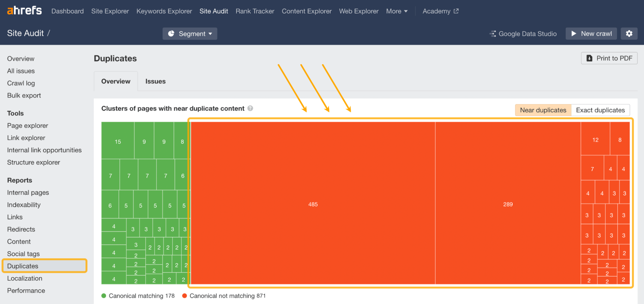Go to the Crawl log page
Viewport: 644px width, 304px height.
click(21, 83)
